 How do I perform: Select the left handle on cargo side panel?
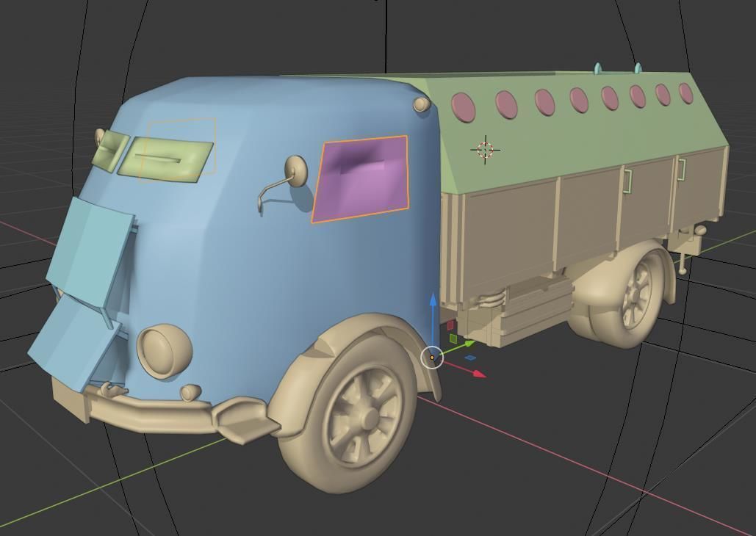(627, 180)
